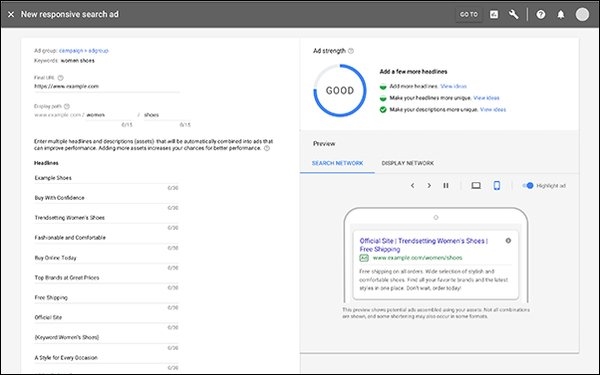Show help for Final URL
Image resolution: width=600 pixels, height=375 pixels.
point(60,78)
